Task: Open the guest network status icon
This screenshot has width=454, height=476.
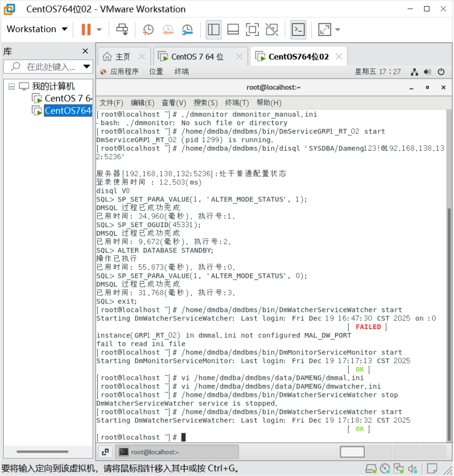Action: click(x=414, y=72)
